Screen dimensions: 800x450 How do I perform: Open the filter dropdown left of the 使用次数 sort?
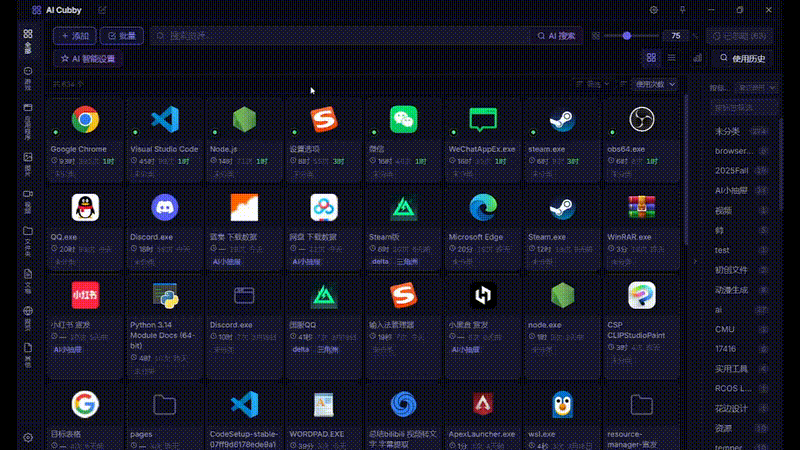[x=592, y=84]
